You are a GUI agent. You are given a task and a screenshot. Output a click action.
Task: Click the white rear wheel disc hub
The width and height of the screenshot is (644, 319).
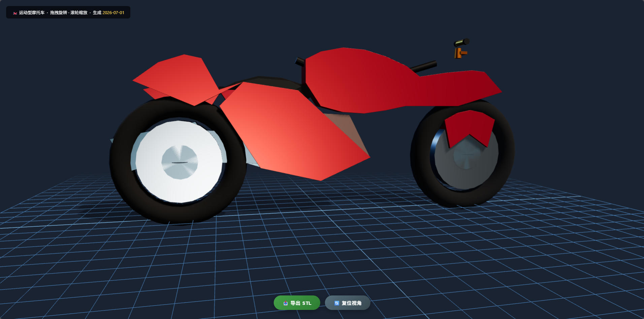click(x=180, y=162)
